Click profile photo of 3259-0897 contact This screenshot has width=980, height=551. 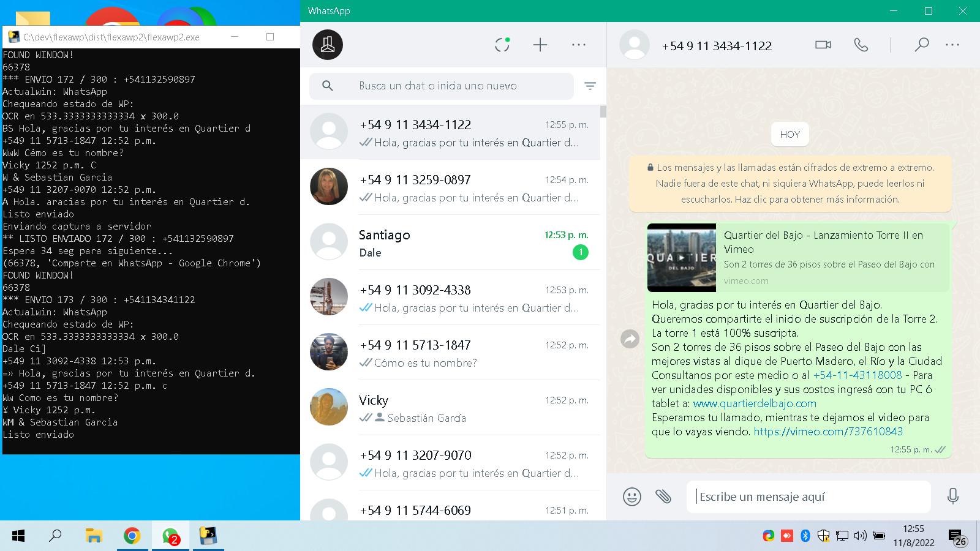tap(329, 186)
